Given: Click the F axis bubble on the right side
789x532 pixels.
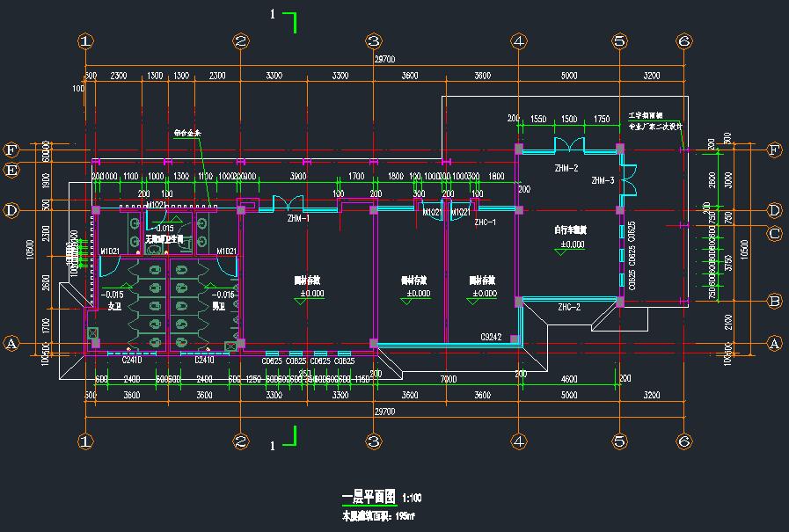Looking at the screenshot, I should (775, 149).
